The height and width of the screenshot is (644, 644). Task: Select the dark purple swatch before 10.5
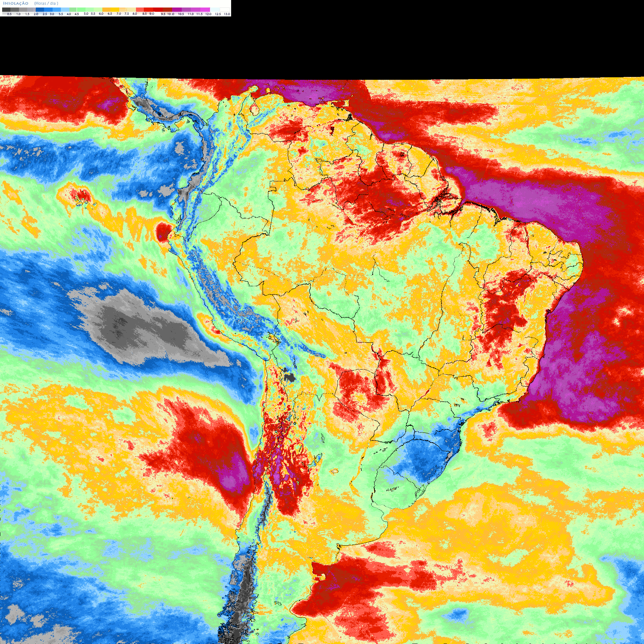(x=177, y=10)
